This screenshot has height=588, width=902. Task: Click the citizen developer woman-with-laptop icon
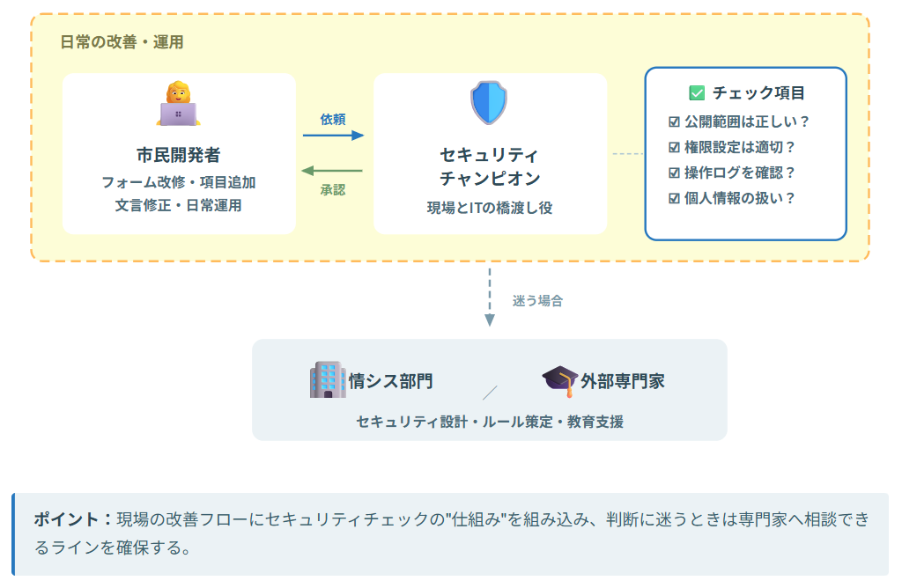(x=179, y=105)
